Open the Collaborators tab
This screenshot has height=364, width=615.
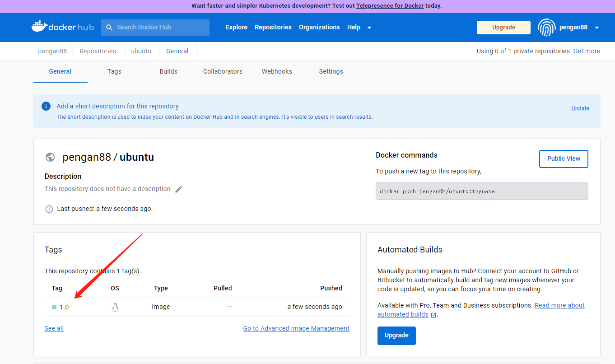pos(223,71)
